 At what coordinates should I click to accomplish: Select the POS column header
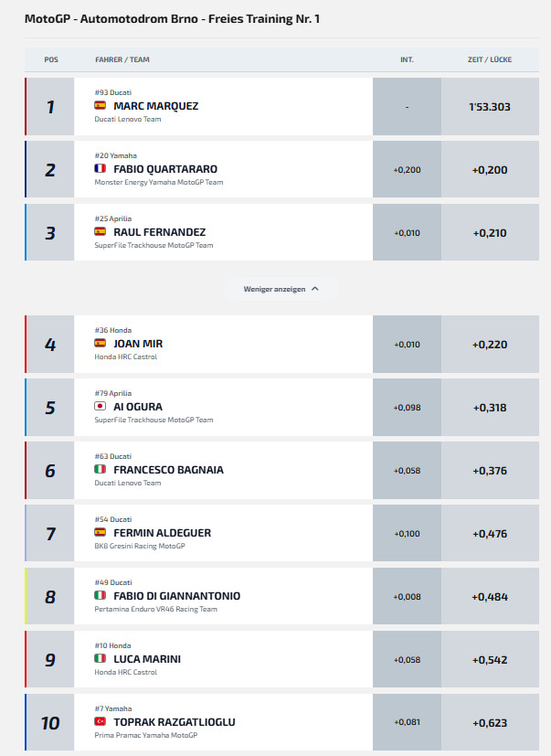[51, 59]
